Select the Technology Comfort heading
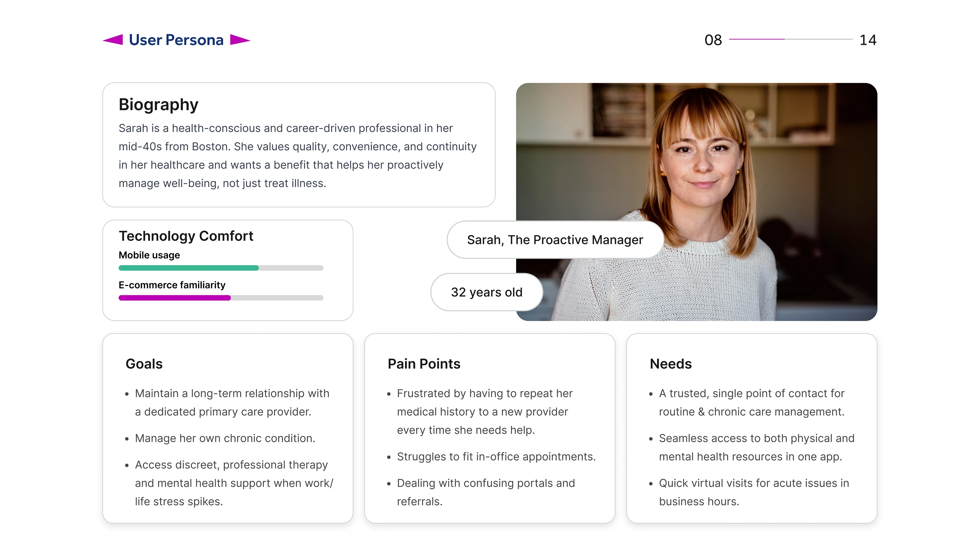The image size is (980, 544). (186, 236)
